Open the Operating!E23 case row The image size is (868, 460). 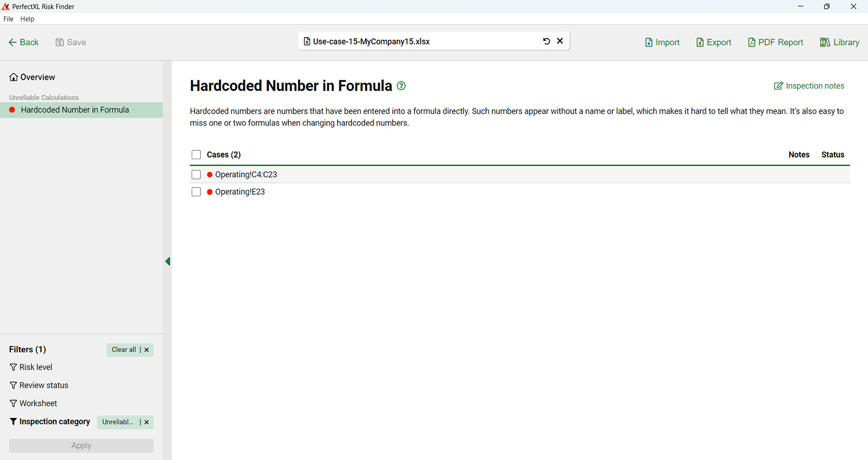pyautogui.click(x=520, y=192)
